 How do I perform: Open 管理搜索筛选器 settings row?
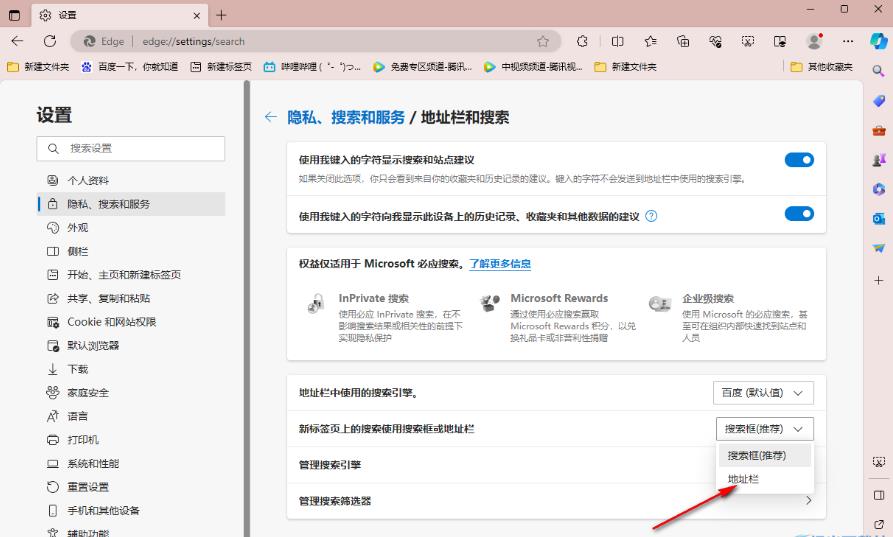pyautogui.click(x=556, y=501)
